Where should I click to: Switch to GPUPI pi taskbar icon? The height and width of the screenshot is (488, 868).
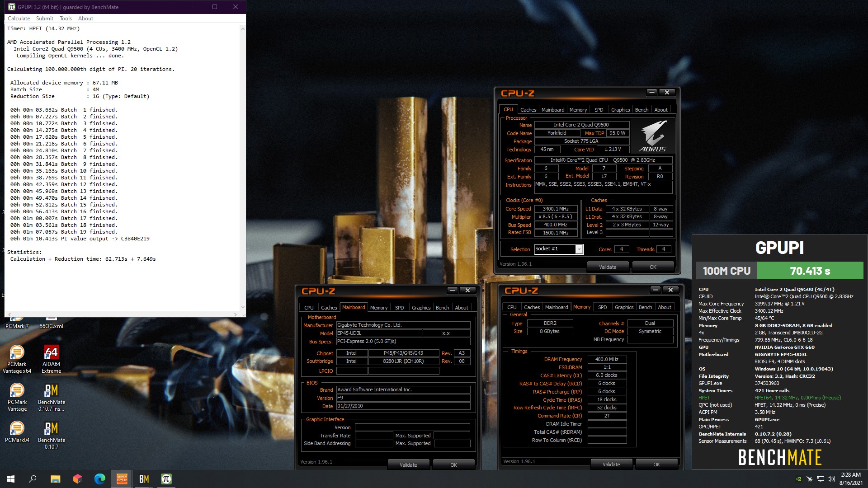[x=166, y=479]
